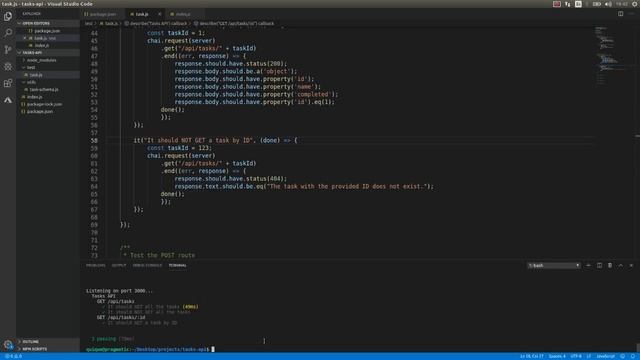The image size is (640, 360).
Task: Open the Manage gear menu
Action: coord(8,344)
